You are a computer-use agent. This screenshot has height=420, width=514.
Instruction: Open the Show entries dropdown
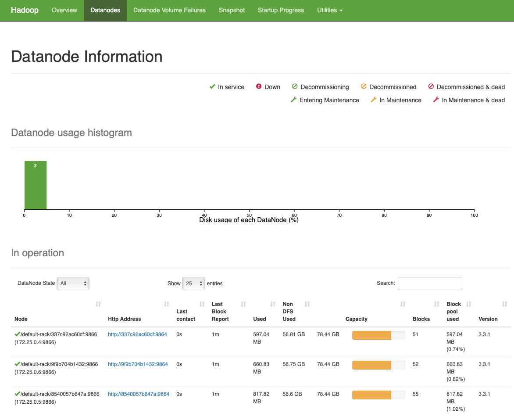193,283
